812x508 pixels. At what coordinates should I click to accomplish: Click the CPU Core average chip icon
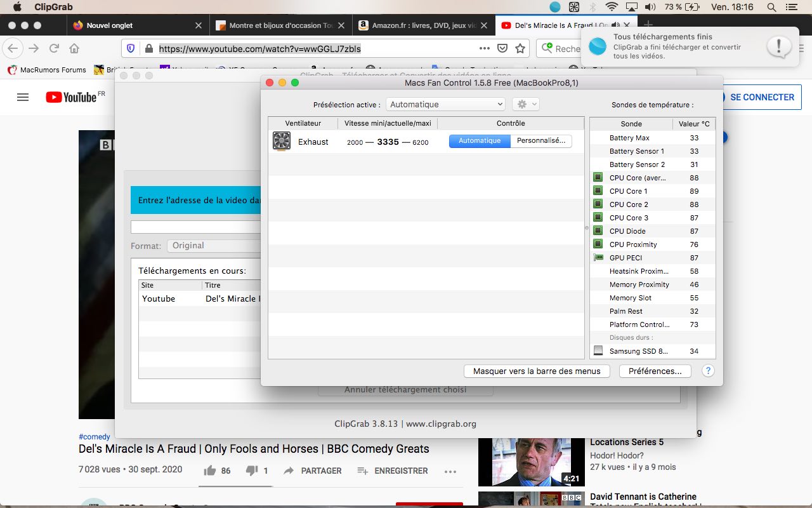[598, 177]
